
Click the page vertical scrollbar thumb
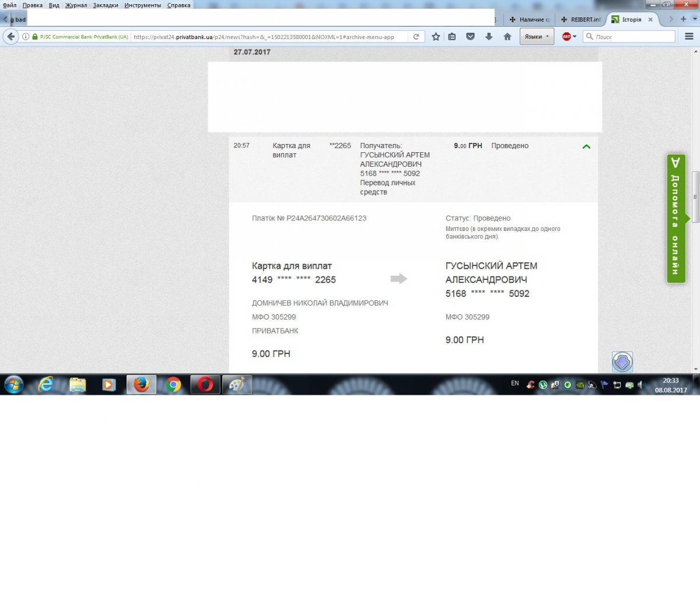pyautogui.click(x=695, y=197)
